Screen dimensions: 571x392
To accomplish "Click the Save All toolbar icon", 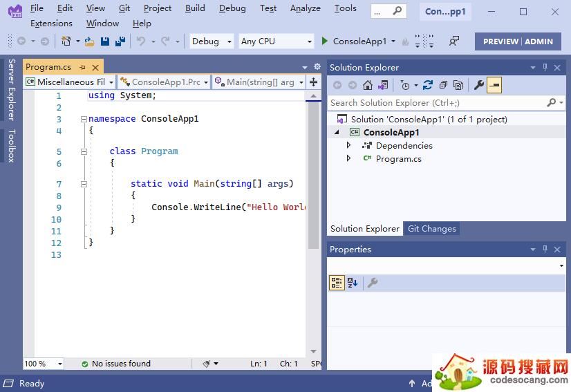I will 120,41.
